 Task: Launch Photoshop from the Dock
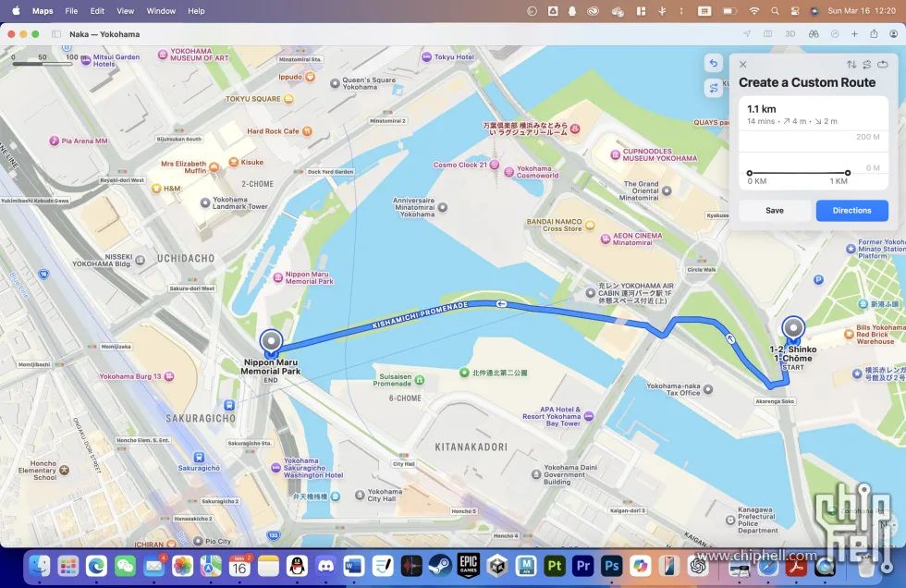(x=611, y=566)
